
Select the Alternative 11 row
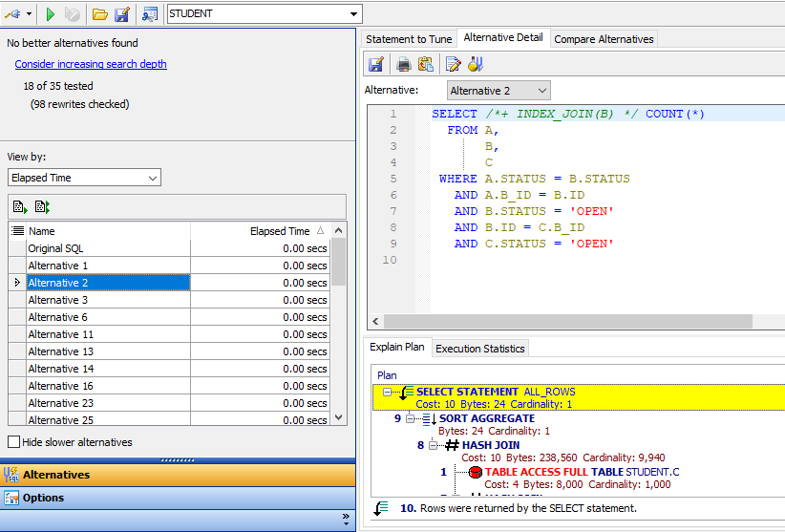point(169,334)
